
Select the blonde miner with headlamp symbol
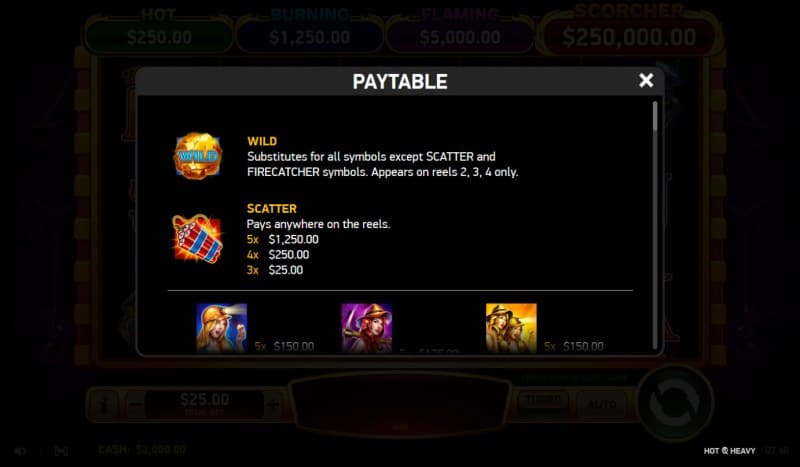click(x=222, y=328)
